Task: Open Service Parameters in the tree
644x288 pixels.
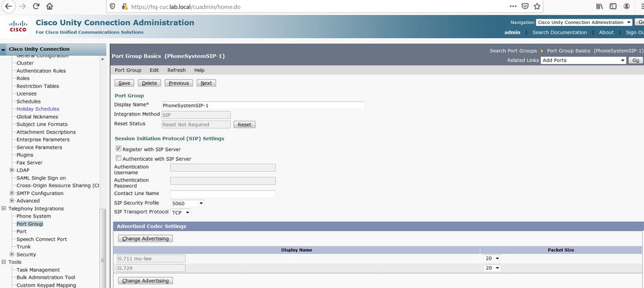Action: click(x=39, y=147)
